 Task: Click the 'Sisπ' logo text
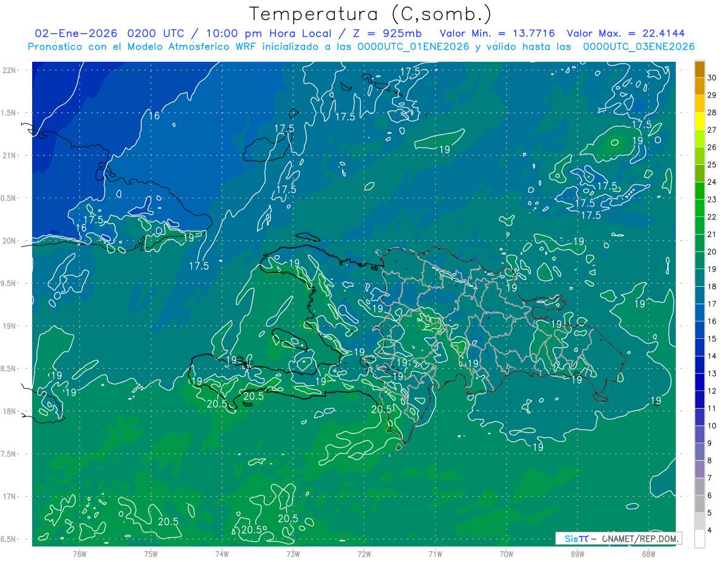[576, 538]
